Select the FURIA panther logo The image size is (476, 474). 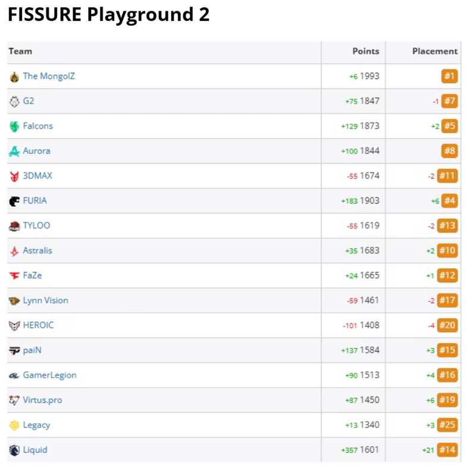[14, 201]
